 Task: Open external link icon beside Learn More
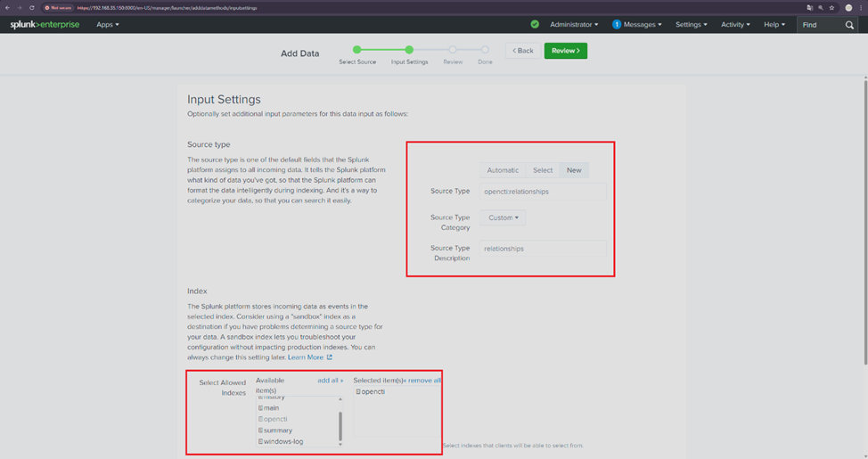point(330,357)
